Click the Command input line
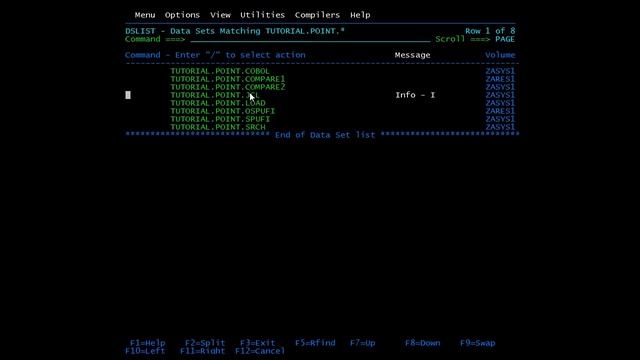640x360 pixels. [x=310, y=39]
